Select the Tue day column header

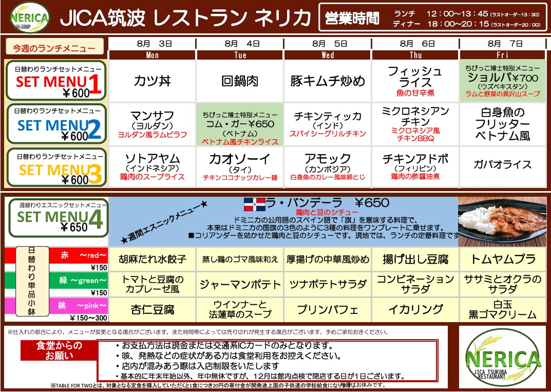pos(240,55)
